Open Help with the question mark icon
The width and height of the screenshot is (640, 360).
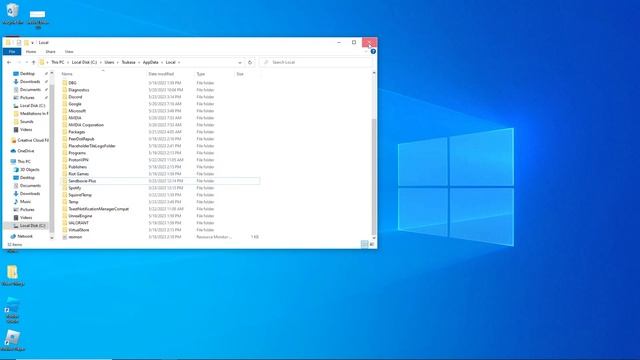coord(373,52)
